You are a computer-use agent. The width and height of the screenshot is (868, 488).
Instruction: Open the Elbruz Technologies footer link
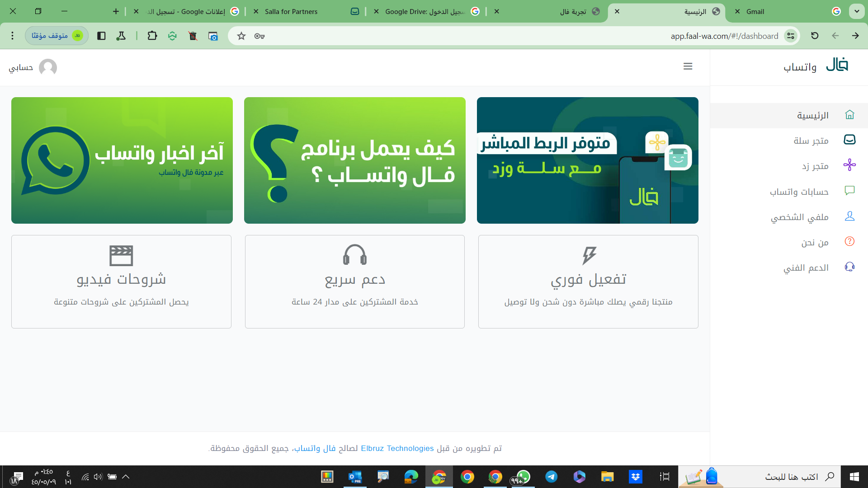397,448
